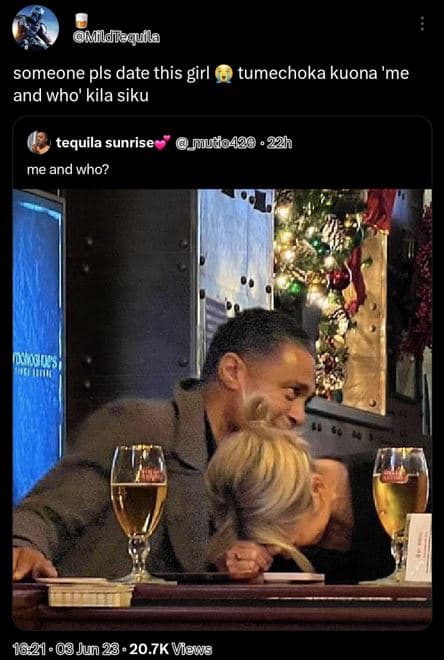Open the MildTequila profile avatar
The width and height of the screenshot is (444, 660).
click(x=35, y=28)
